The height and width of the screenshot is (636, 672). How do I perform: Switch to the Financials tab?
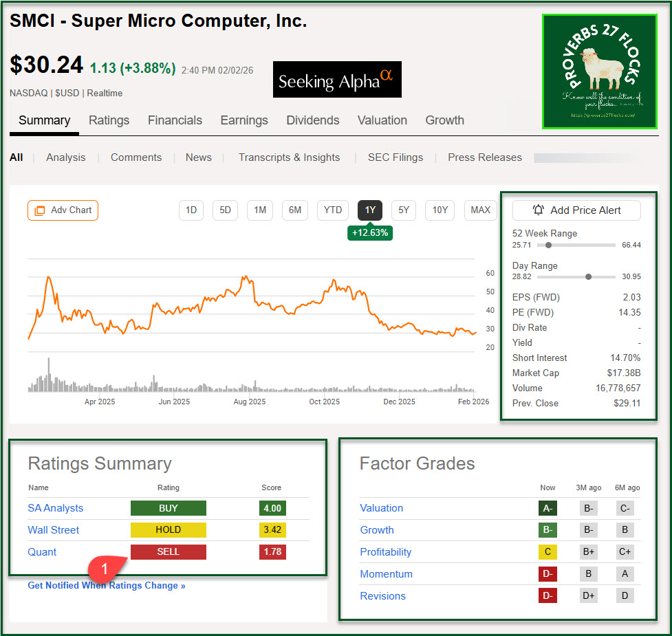pos(175,120)
